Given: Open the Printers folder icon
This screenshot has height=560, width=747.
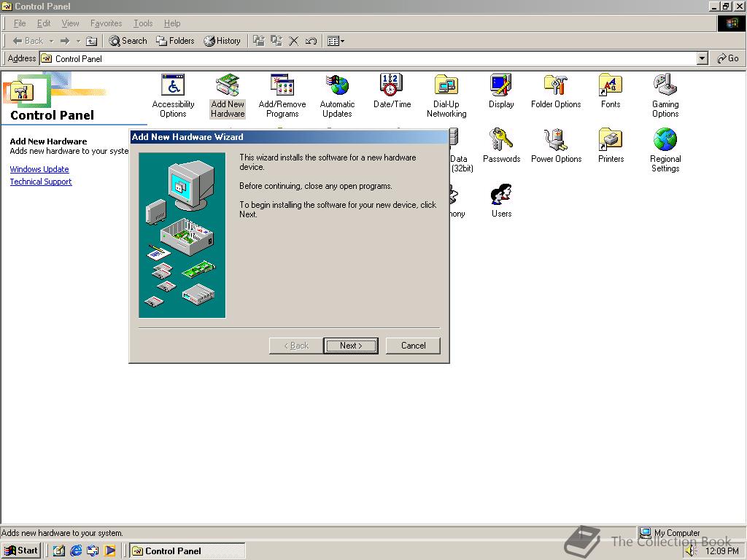Looking at the screenshot, I should [x=611, y=146].
